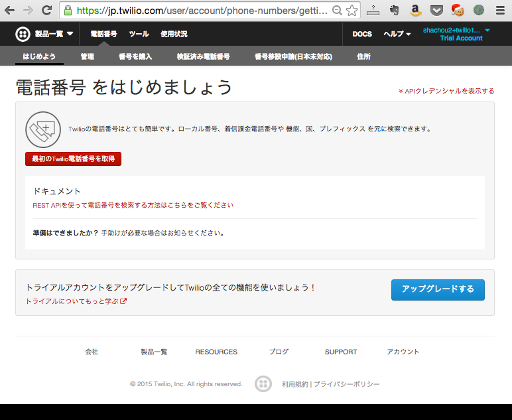
Task: Go back with the browser back arrow
Action: point(9,11)
